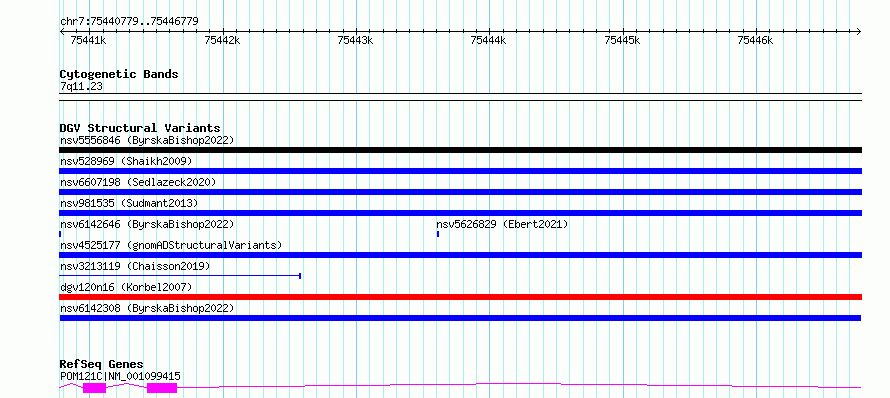890x398 pixels.
Task: Select the black nsv5556846 variant bar
Action: click(461, 150)
